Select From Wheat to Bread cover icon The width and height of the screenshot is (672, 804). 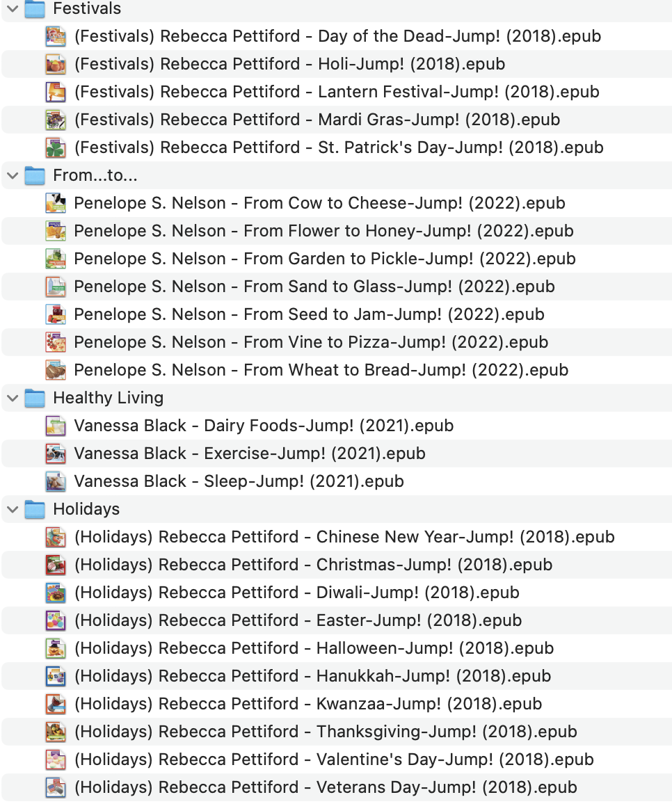click(x=56, y=370)
